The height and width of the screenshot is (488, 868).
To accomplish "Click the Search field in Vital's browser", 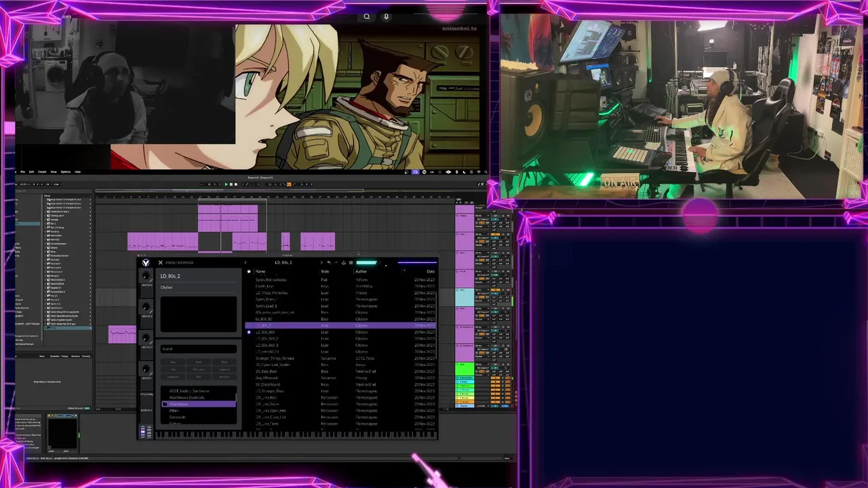I will 199,349.
